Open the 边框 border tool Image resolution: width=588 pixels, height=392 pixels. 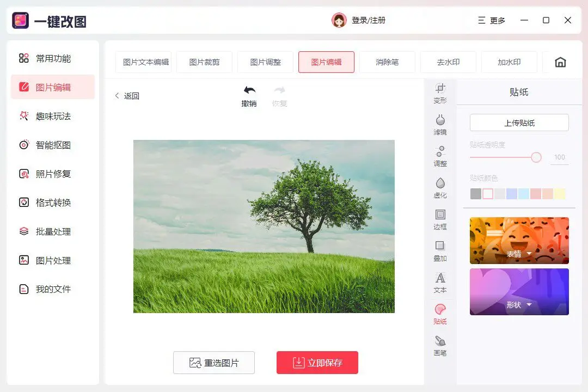click(x=440, y=220)
